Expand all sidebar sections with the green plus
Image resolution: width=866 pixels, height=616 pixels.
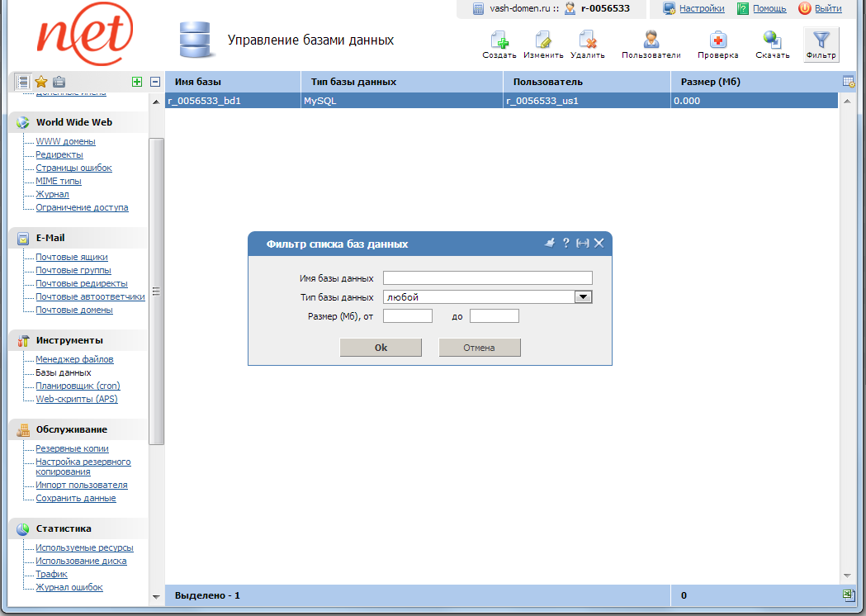coord(139,82)
